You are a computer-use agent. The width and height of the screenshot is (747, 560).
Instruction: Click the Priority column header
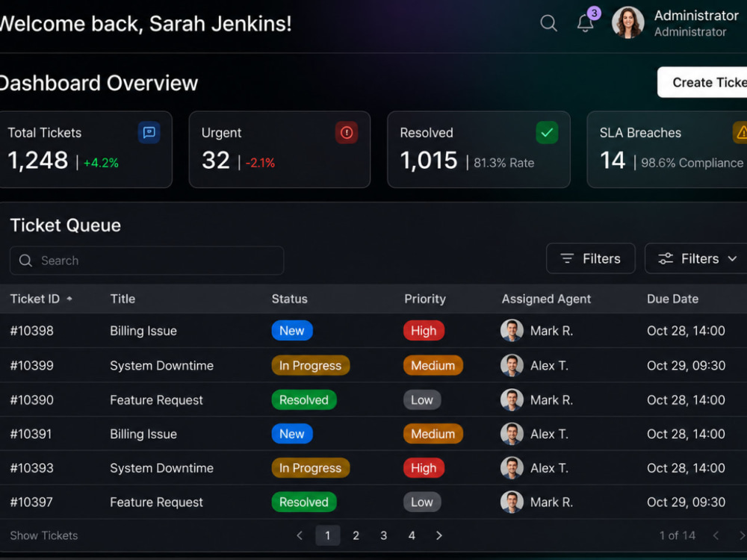[x=425, y=299]
